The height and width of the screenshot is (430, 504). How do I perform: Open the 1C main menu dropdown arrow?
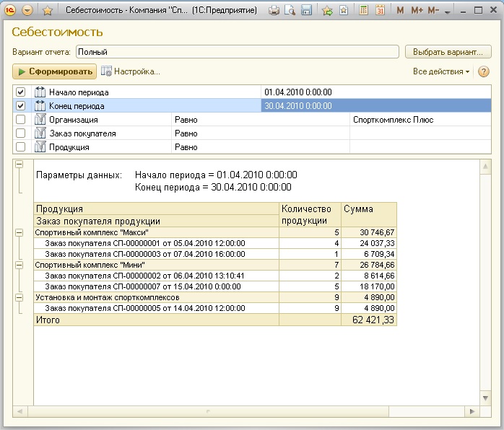pos(27,11)
